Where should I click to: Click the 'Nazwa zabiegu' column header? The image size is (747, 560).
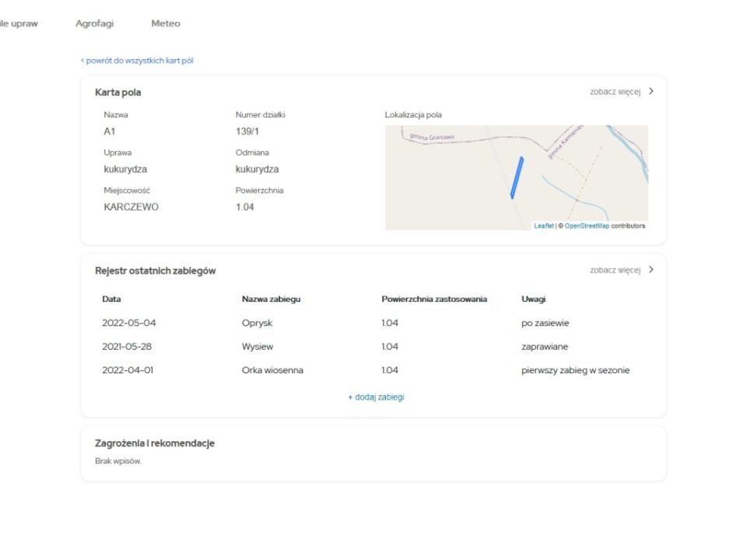271,299
